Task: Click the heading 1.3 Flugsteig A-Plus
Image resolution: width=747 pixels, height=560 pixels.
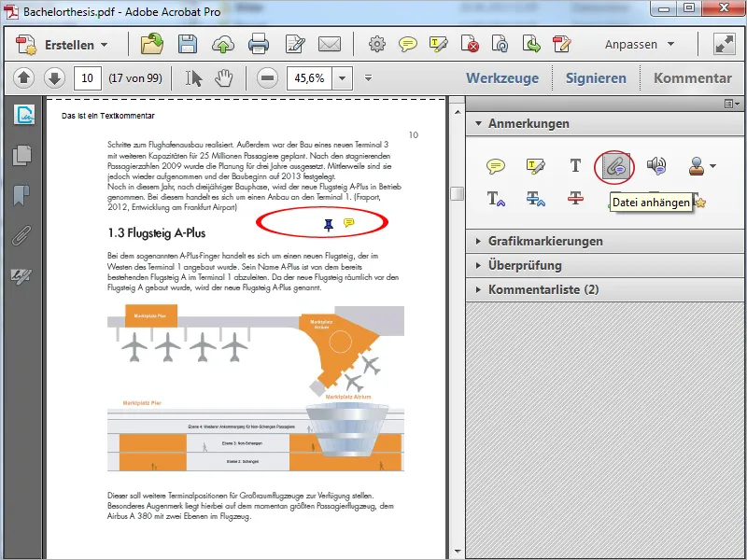Action: coord(157,232)
